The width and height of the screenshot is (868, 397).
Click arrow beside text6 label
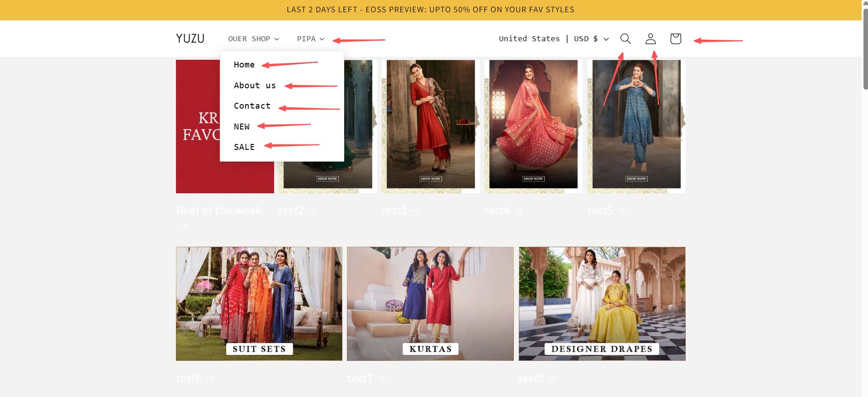point(210,378)
